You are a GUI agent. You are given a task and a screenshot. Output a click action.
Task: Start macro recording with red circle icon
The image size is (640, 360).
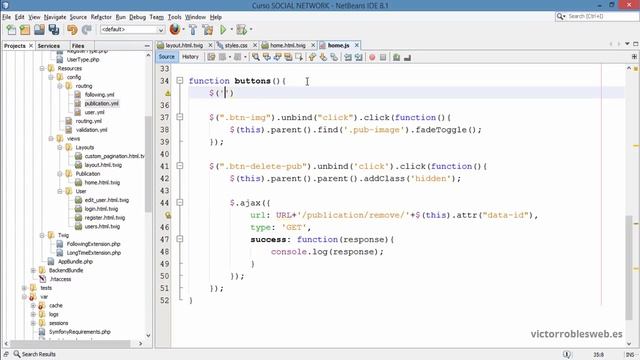[372, 58]
